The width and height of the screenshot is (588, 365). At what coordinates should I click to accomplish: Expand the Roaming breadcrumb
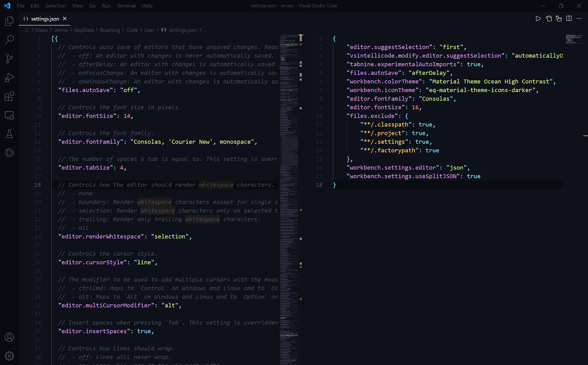110,30
